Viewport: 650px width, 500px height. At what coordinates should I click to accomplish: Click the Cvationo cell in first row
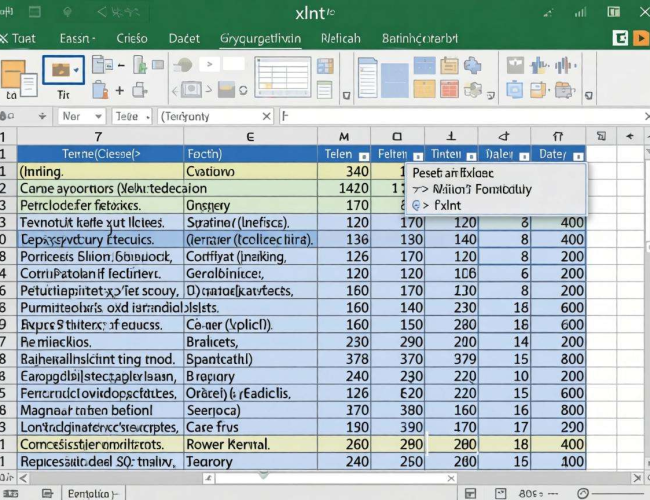coord(250,171)
